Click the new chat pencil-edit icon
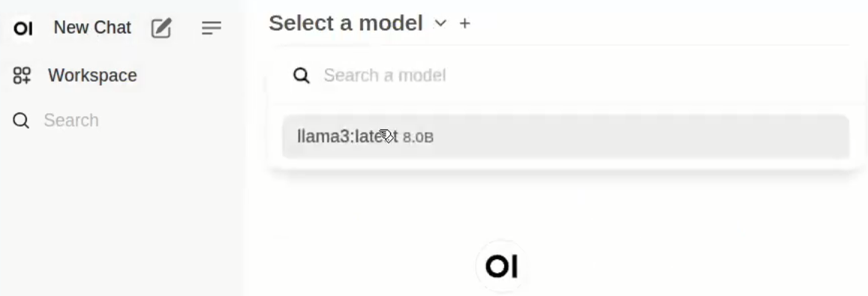Screen dimensions: 868x296 pyautogui.click(x=161, y=28)
